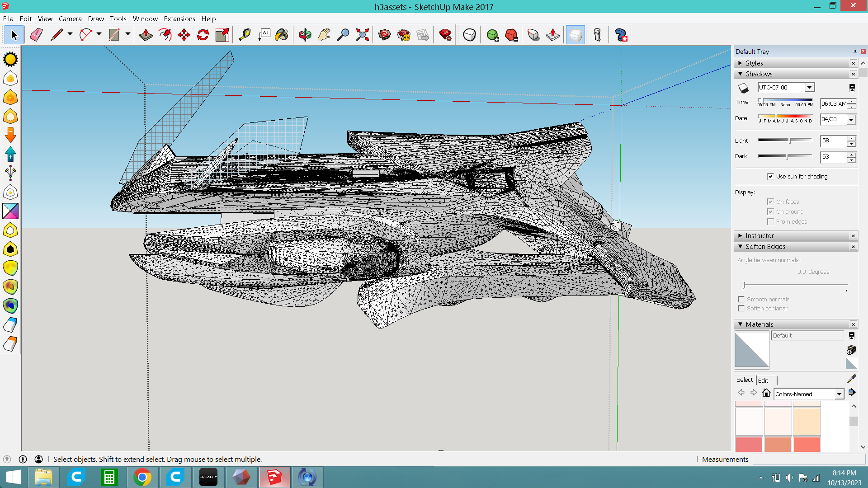Open the Colors-Named material library dropdown
868x488 pixels.
tap(839, 394)
